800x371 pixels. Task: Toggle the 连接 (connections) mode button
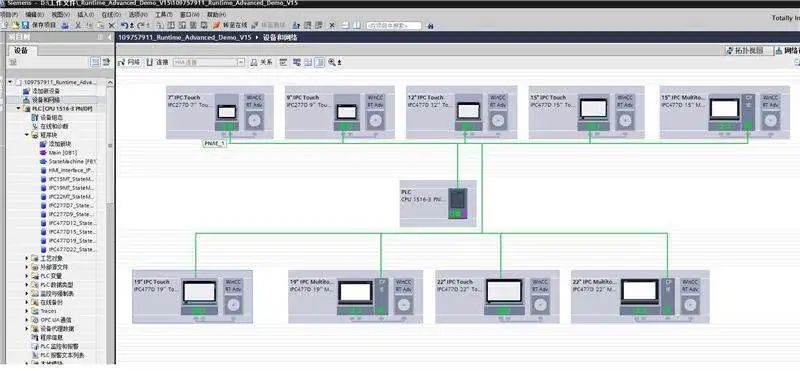click(157, 62)
